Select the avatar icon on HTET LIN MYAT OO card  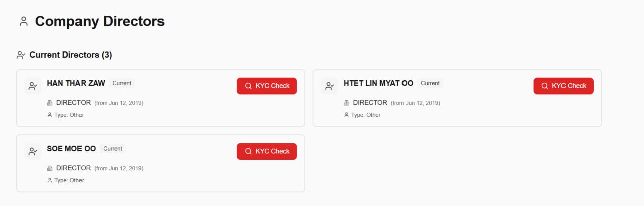point(330,86)
